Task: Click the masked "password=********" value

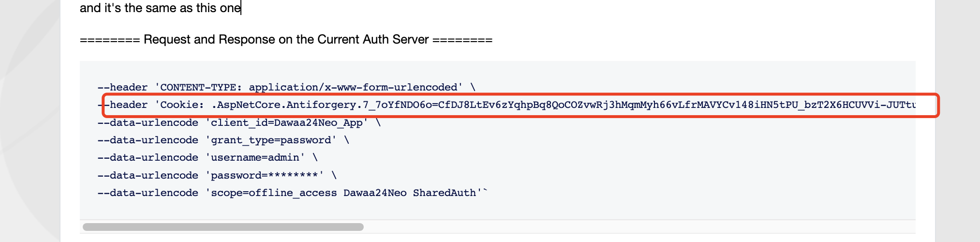Action: pos(265,176)
